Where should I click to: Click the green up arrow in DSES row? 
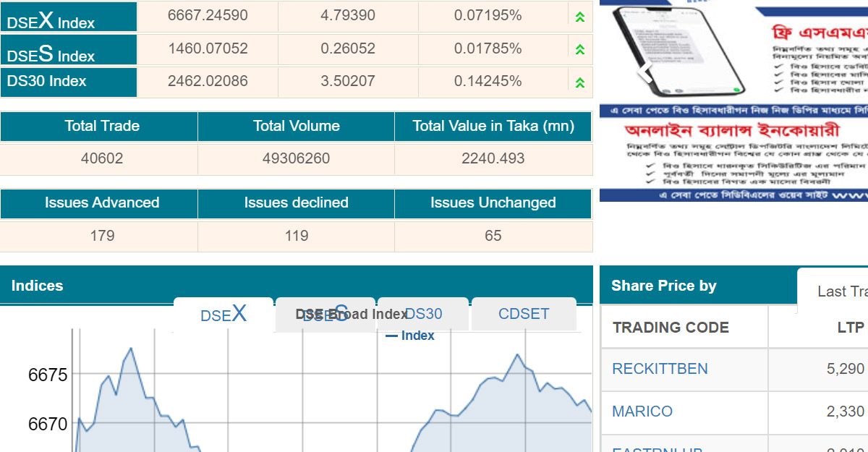[579, 49]
